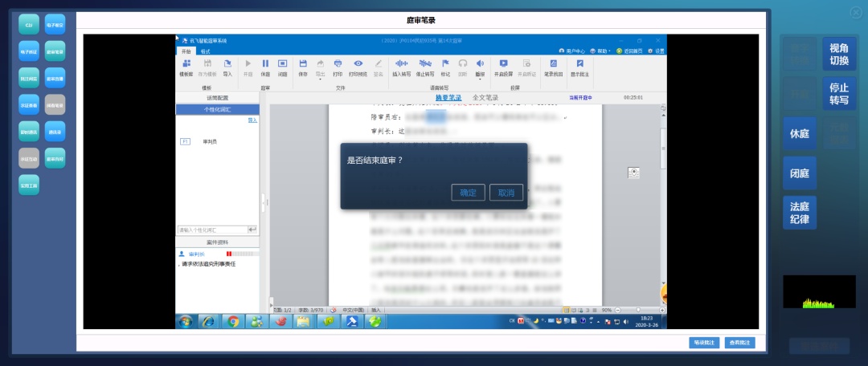Click the 开启投屏 screen-cast icon
Screen dimensions: 868x366
tap(503, 63)
